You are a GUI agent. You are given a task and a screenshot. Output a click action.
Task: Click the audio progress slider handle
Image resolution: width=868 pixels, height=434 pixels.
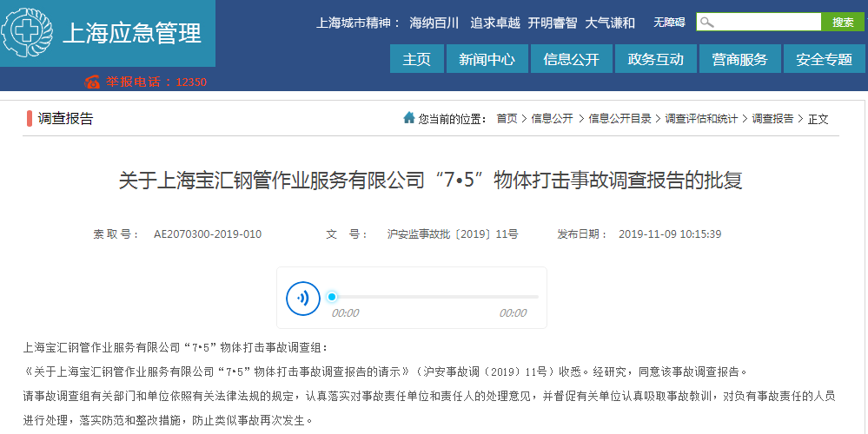tap(332, 297)
